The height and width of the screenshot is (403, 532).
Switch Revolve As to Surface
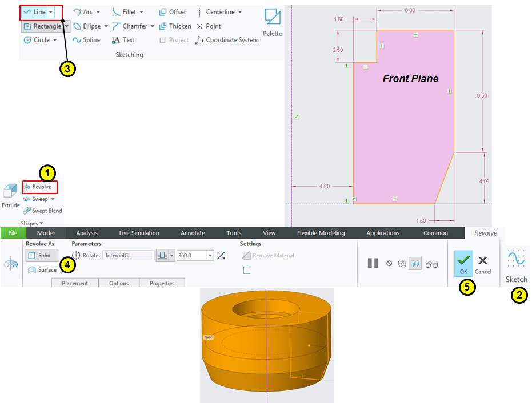43,270
